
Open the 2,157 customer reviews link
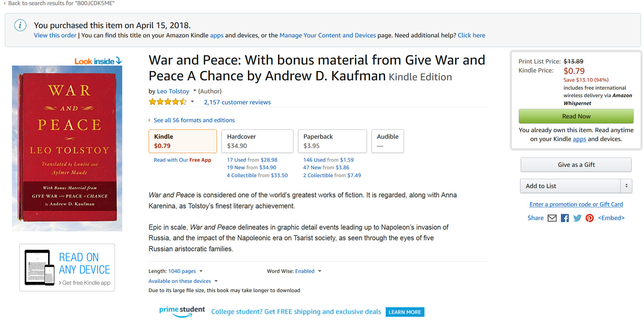[x=237, y=102]
